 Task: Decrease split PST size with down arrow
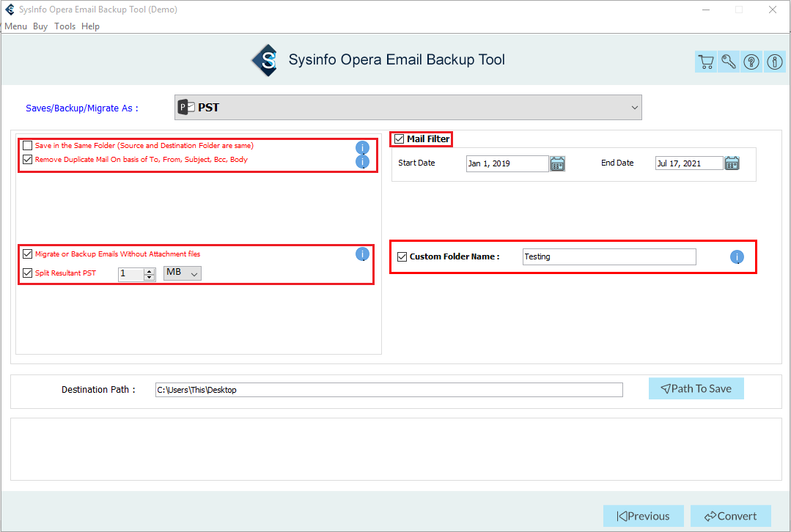point(150,277)
